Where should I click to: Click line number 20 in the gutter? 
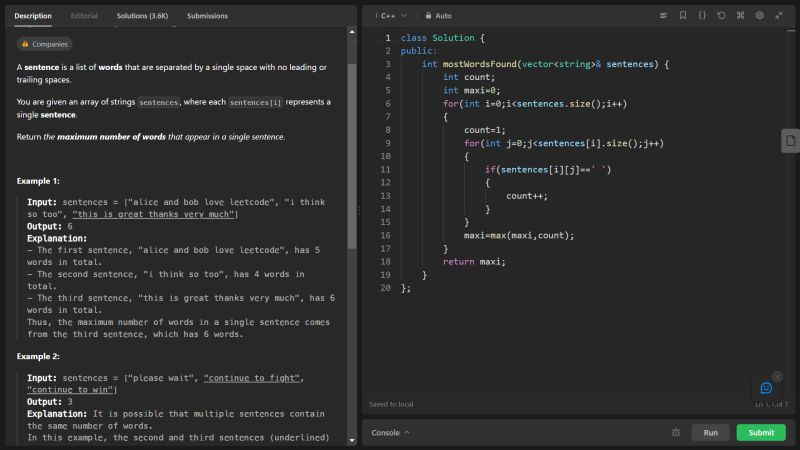click(385, 288)
